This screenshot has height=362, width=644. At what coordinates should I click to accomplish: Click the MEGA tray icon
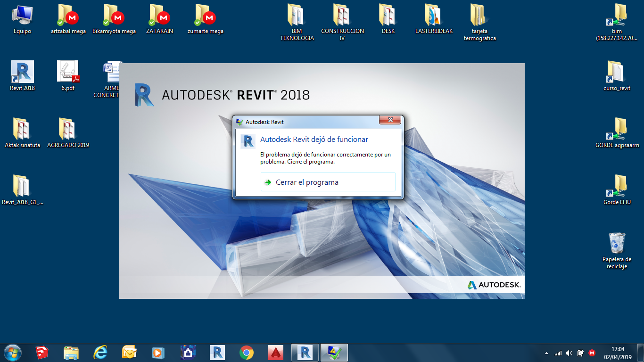[x=592, y=353]
